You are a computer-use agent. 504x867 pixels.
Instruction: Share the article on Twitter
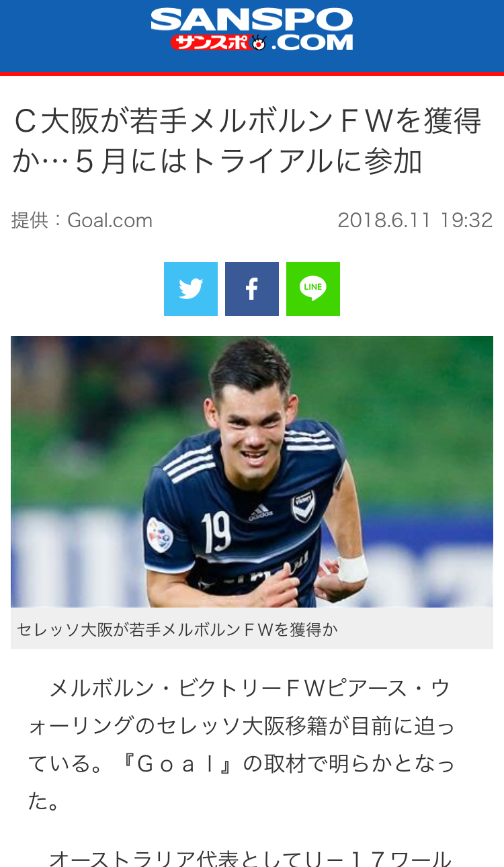(191, 289)
